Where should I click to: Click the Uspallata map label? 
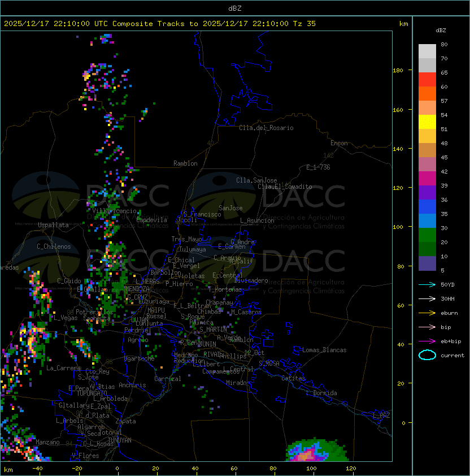[x=53, y=225]
